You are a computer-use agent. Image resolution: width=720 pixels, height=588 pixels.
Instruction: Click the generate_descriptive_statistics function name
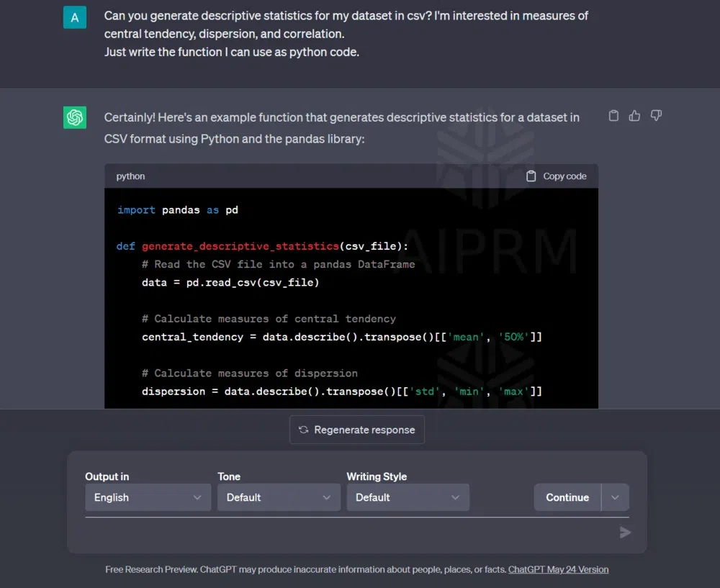click(240, 246)
